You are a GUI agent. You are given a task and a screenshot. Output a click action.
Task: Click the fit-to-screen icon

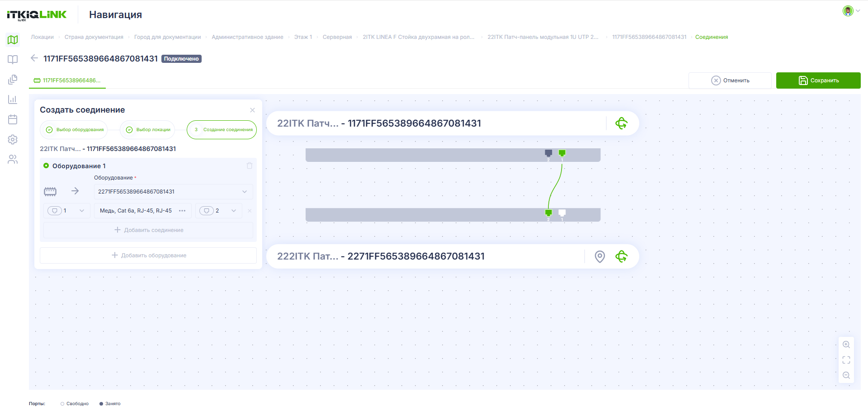coord(846,360)
